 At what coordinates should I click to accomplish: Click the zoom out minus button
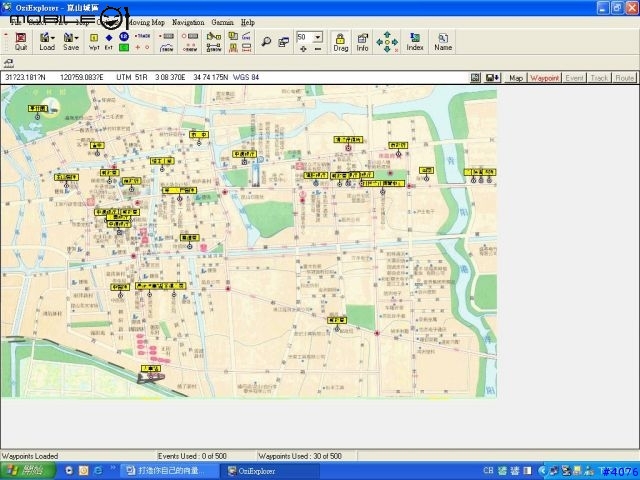[x=318, y=49]
